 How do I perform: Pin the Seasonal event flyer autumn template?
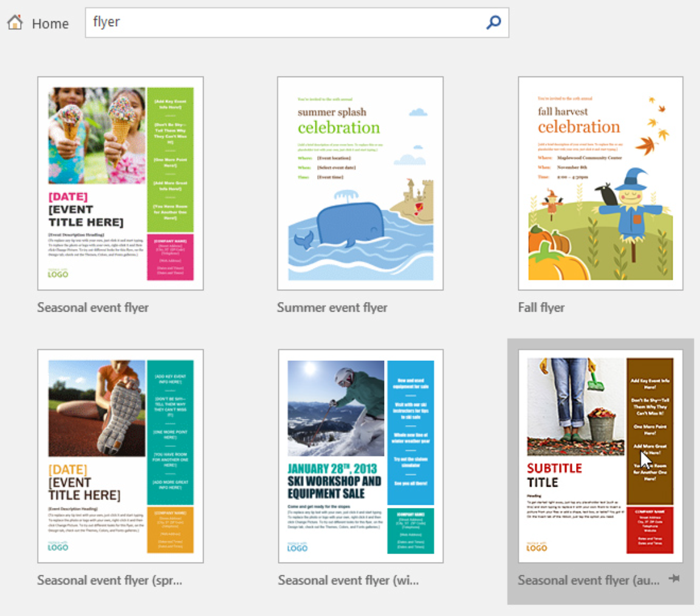tap(673, 579)
